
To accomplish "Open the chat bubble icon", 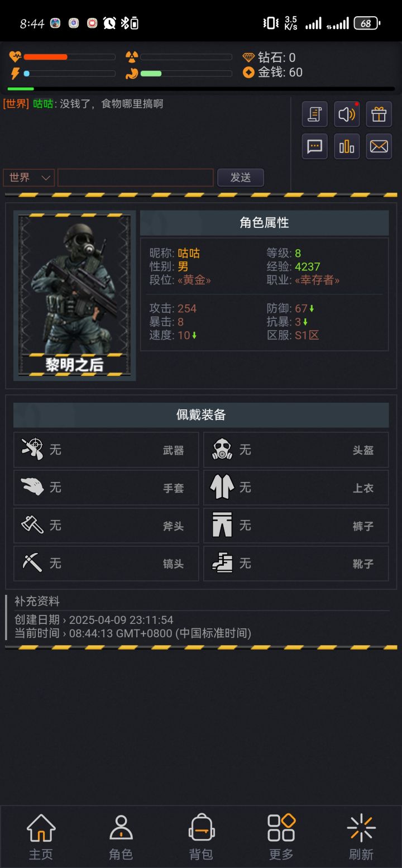I will (314, 146).
